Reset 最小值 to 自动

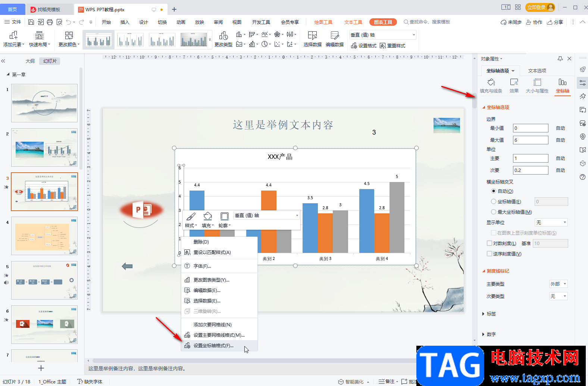[560, 128]
